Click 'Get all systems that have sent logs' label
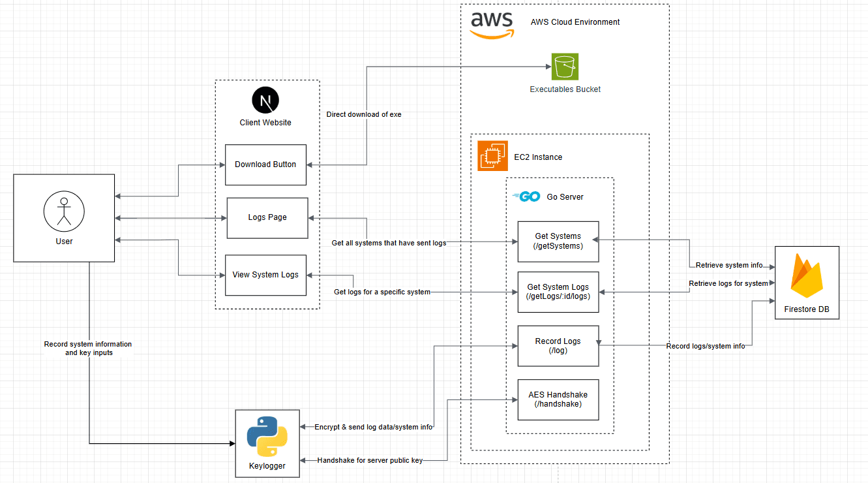 389,243
